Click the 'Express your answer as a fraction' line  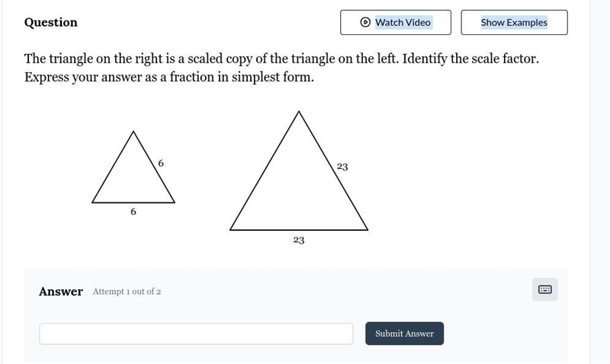tap(169, 77)
